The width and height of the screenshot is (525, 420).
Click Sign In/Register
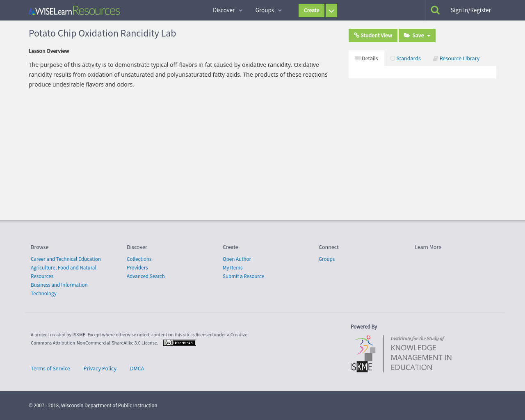470,10
